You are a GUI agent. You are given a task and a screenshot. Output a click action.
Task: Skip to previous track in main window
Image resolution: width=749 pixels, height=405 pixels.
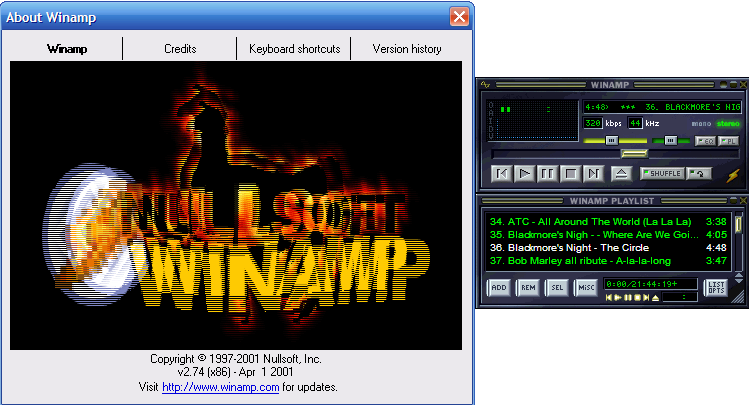point(502,174)
